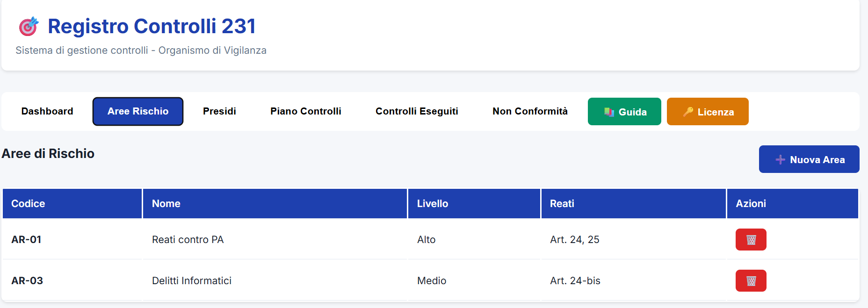Show the Controlli Eseguiti tab
This screenshot has height=308, width=868.
click(417, 111)
